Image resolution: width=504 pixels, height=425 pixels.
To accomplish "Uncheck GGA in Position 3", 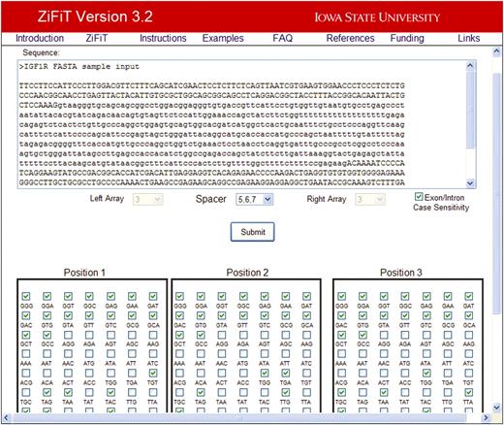I will click(362, 296).
